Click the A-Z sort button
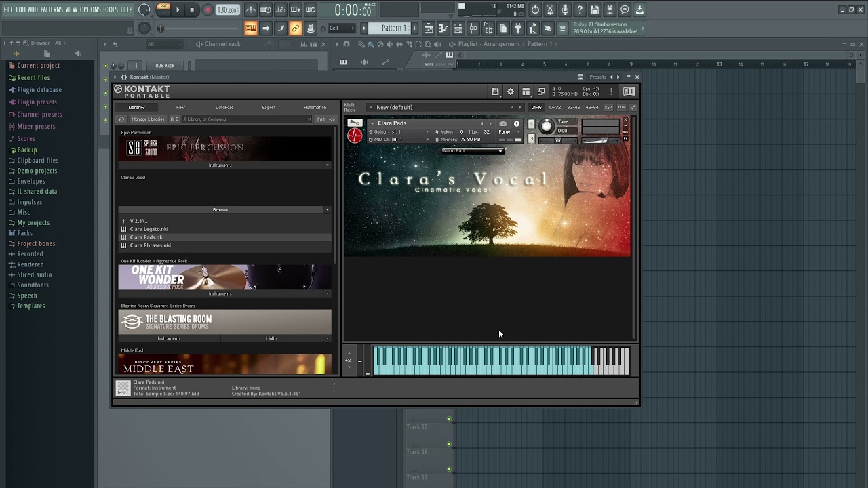The height and width of the screenshot is (488, 868). click(x=174, y=119)
